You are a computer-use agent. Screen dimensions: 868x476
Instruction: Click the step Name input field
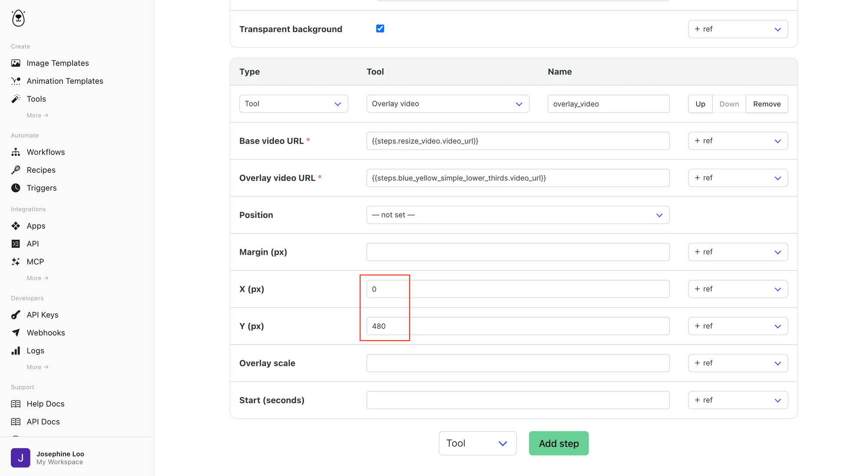(x=608, y=104)
